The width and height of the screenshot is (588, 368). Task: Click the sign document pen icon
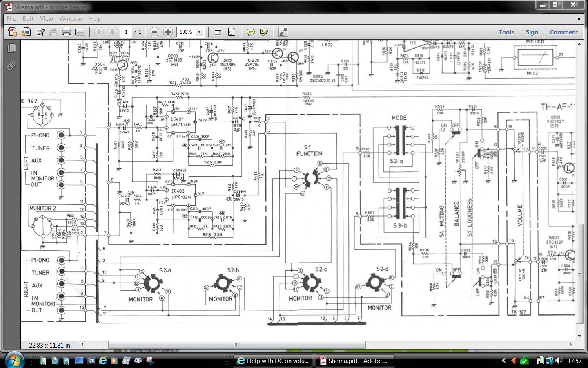pyautogui.click(x=40, y=32)
